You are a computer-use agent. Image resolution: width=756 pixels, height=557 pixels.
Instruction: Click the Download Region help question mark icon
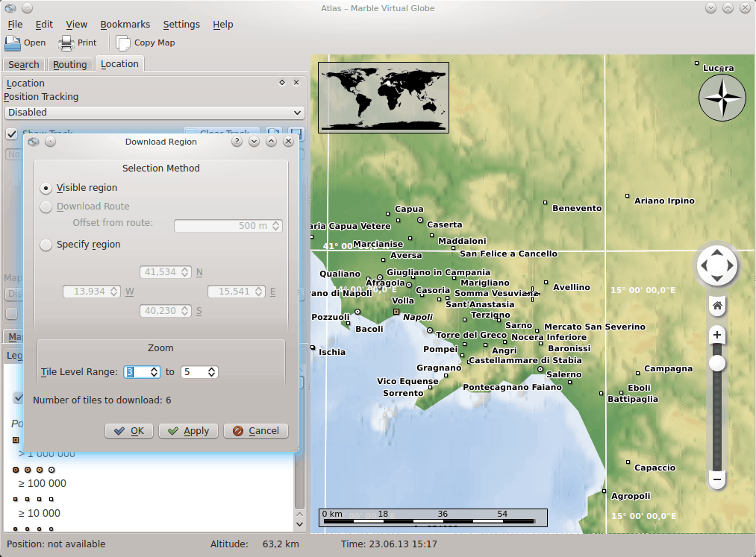tap(237, 142)
